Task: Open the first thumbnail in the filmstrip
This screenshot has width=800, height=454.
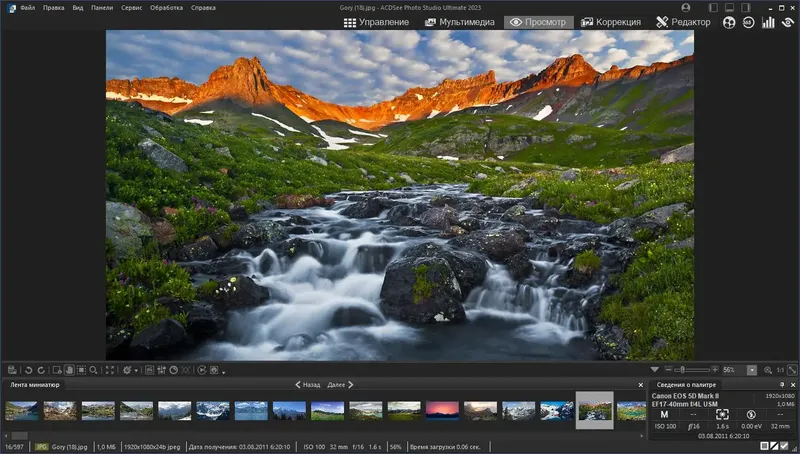Action: (21, 411)
